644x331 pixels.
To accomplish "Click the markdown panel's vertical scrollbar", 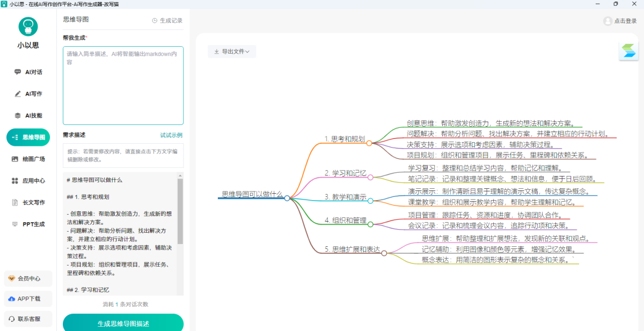I will click(x=180, y=215).
